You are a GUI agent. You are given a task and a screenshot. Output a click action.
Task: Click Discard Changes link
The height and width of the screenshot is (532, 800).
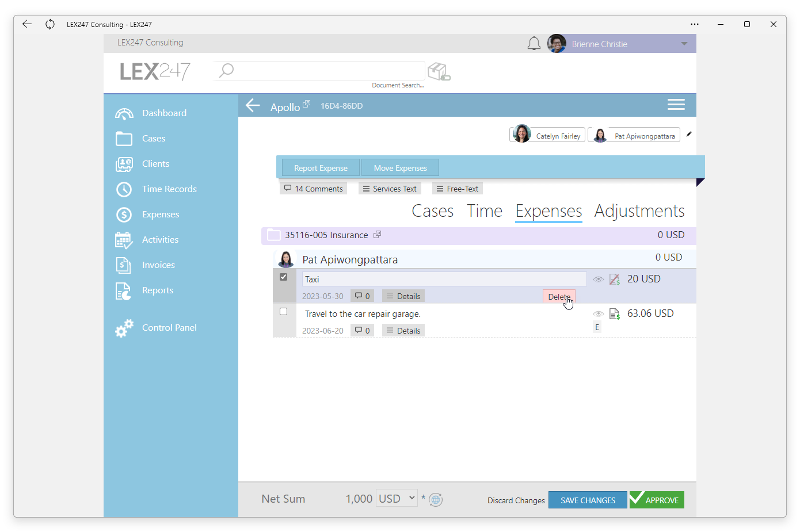516,500
